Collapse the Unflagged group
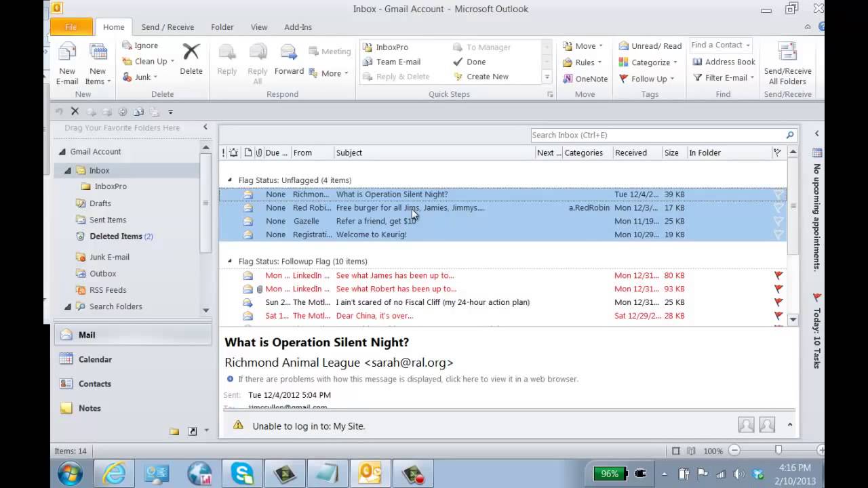Viewport: 868px width, 488px height. (230, 180)
